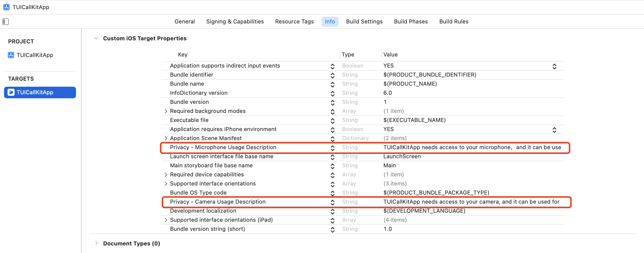
Task: Expand Supported interface orientations (iPad) row
Action: coord(166,220)
